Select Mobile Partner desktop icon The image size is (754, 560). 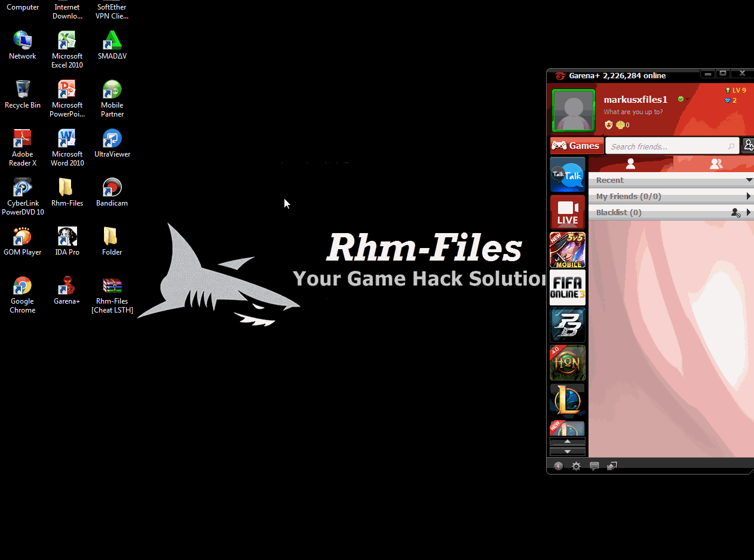pos(112,99)
